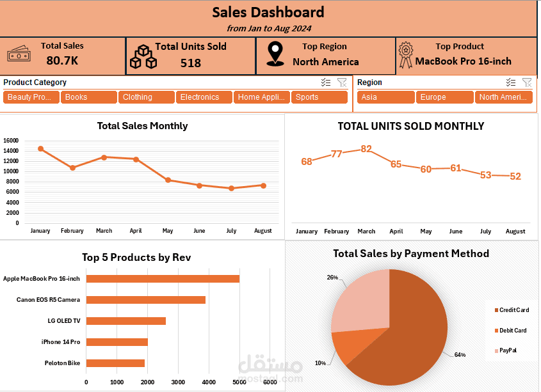541x392 pixels.
Task: Click the Region slicer header
Action: pyautogui.click(x=369, y=82)
